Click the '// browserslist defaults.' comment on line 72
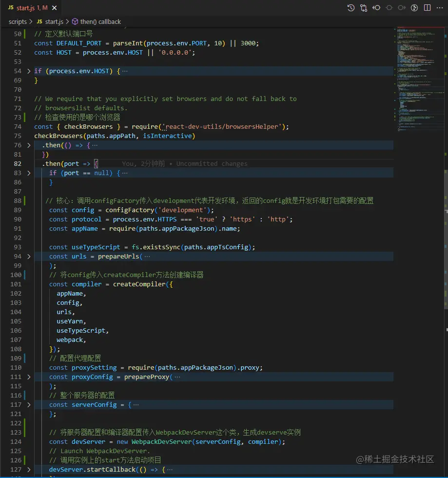The image size is (448, 478). 81,108
